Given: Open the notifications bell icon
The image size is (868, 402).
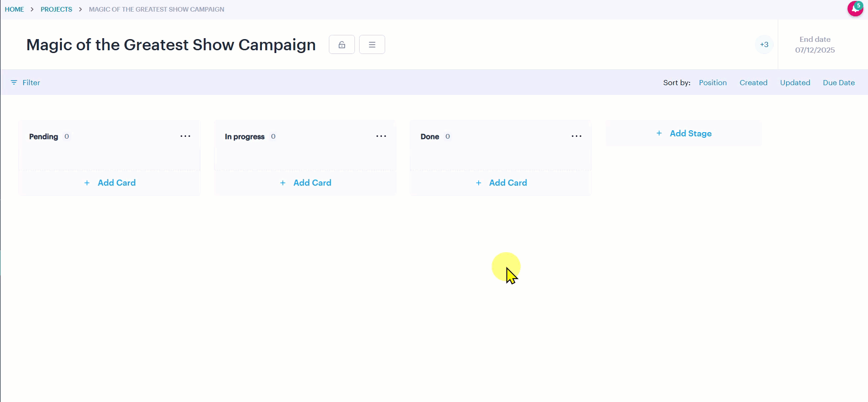Looking at the screenshot, I should coord(855,8).
